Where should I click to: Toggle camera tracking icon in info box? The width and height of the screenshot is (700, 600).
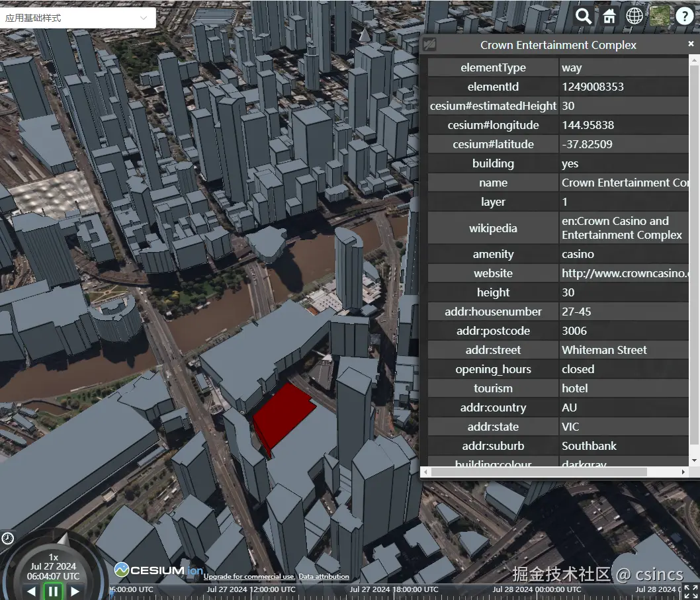pos(429,44)
